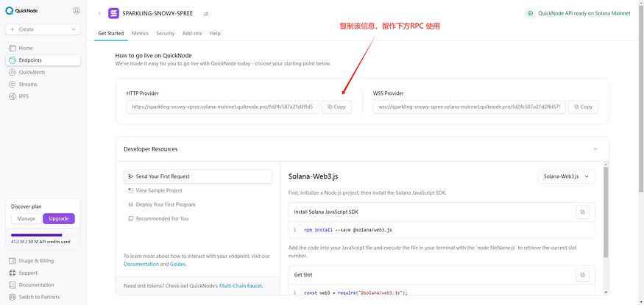
Task: Copy the WSS Provider URL
Action: point(583,107)
